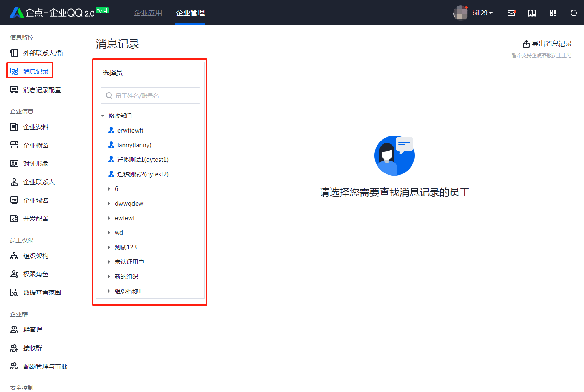Open 对外形象 in the sidebar
Screen dimensions: 584x392
[36, 163]
